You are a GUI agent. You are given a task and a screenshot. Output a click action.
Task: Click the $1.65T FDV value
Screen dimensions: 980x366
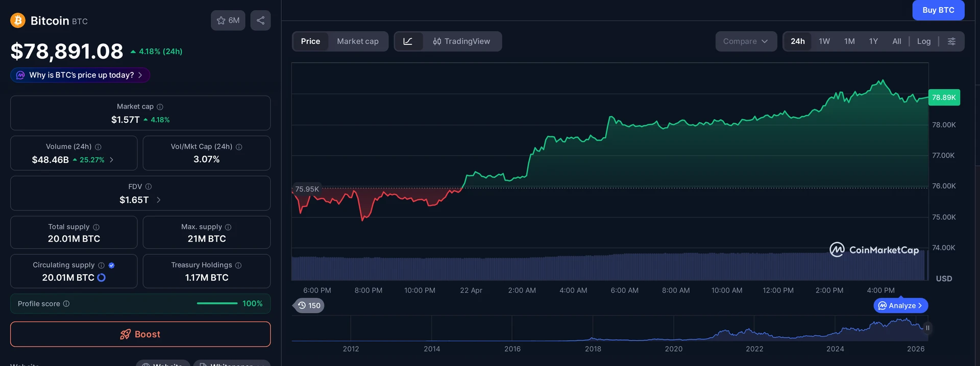134,200
